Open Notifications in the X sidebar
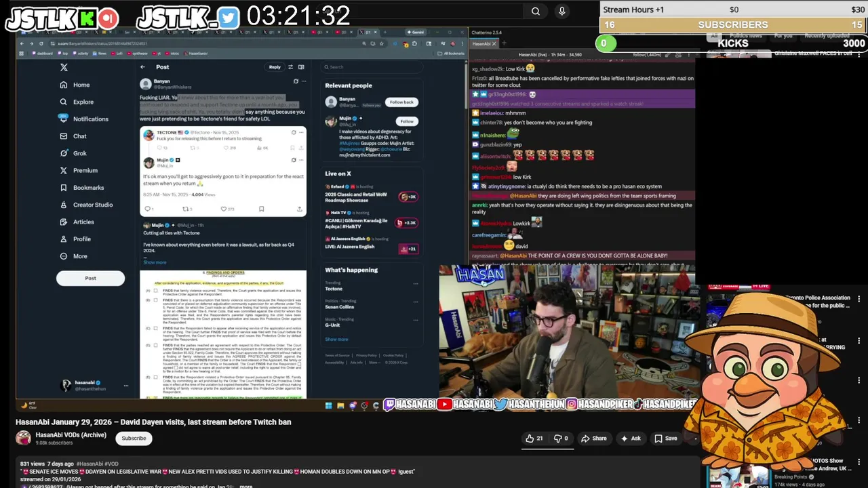 point(83,119)
